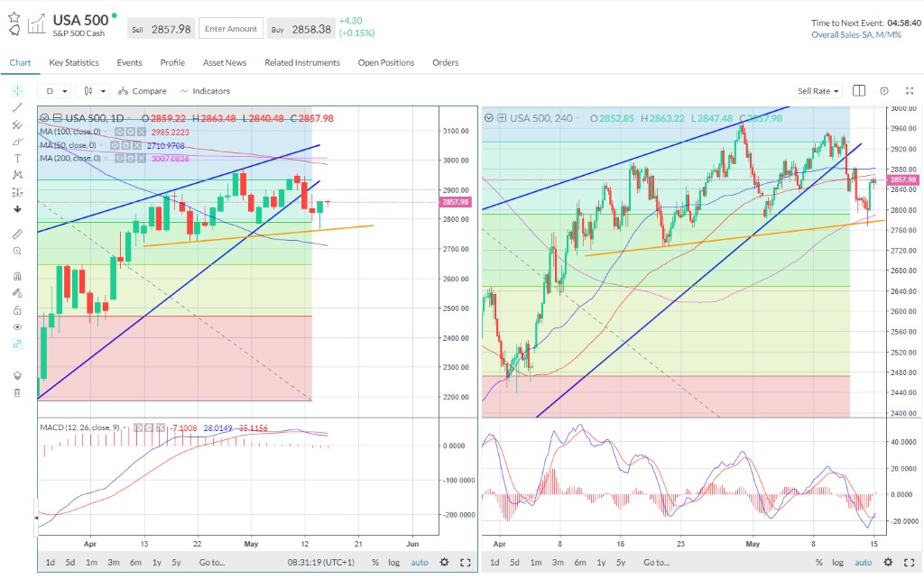Viewport: 924px width, 579px height.
Task: Click the price alert bell icon
Action: pyautogui.click(x=14, y=30)
